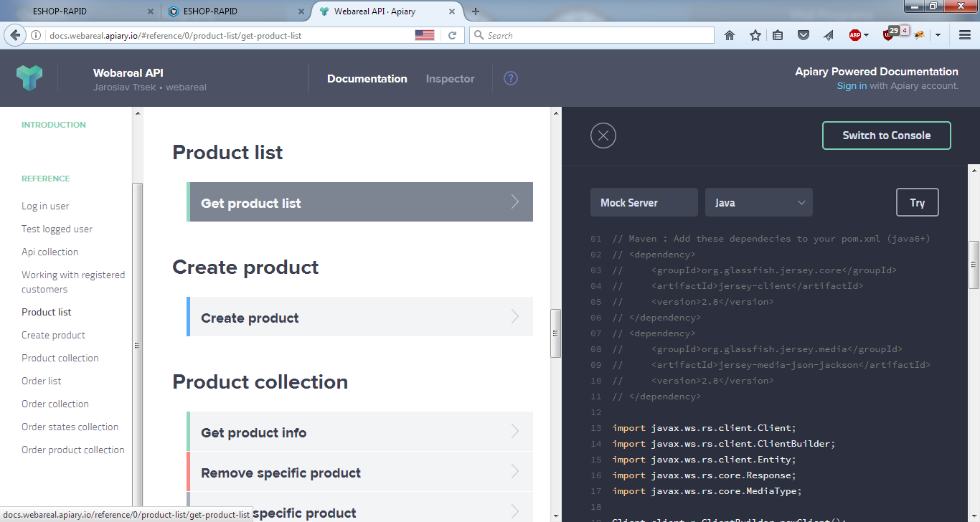
Task: Open Adblock Plus icon
Action: 855,35
